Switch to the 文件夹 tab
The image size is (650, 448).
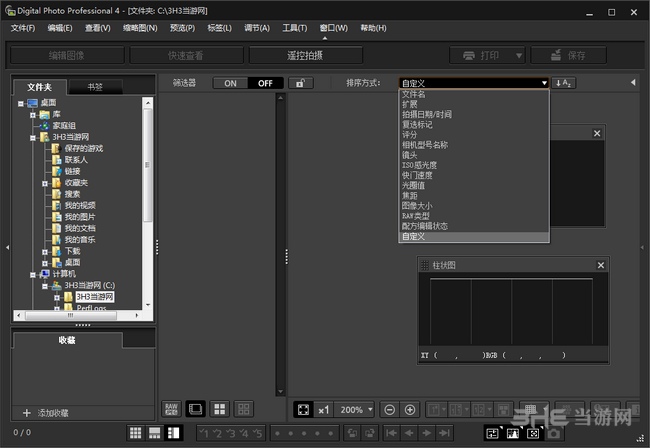coord(40,87)
